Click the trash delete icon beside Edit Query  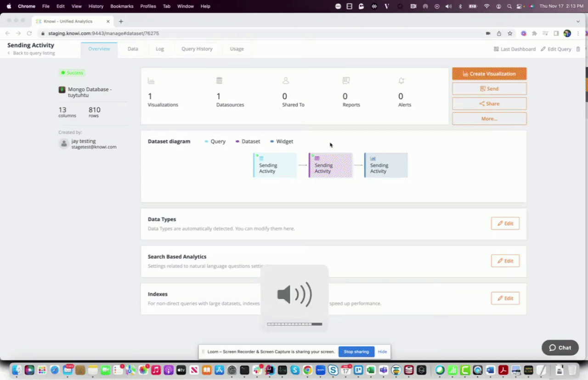pos(578,49)
